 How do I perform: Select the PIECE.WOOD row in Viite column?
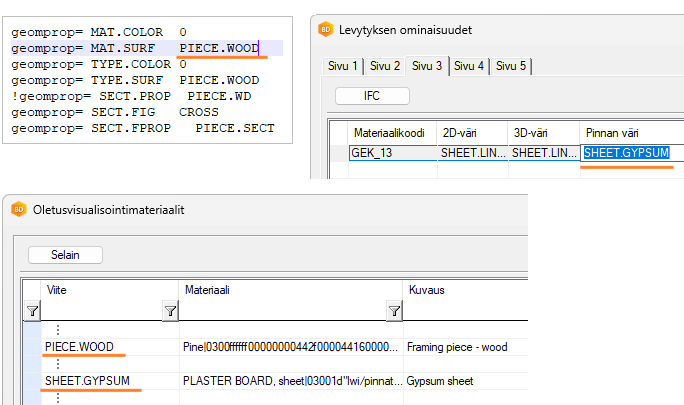pyautogui.click(x=79, y=347)
